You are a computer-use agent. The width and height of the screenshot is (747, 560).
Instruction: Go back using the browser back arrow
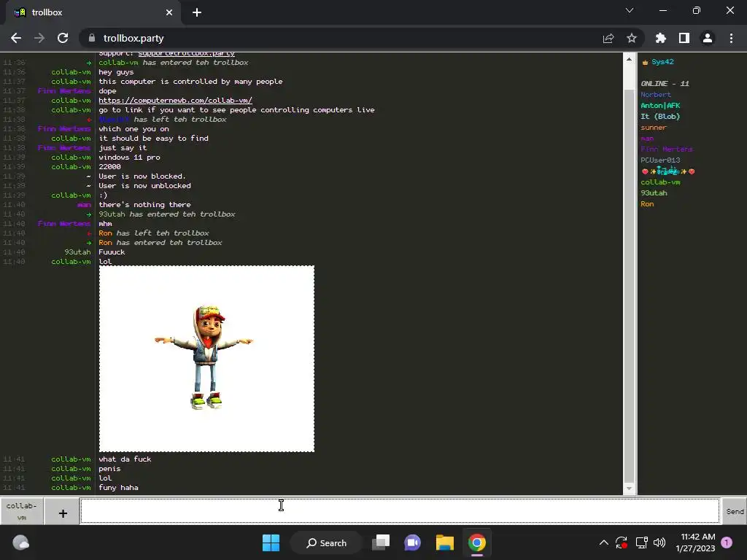tap(16, 38)
